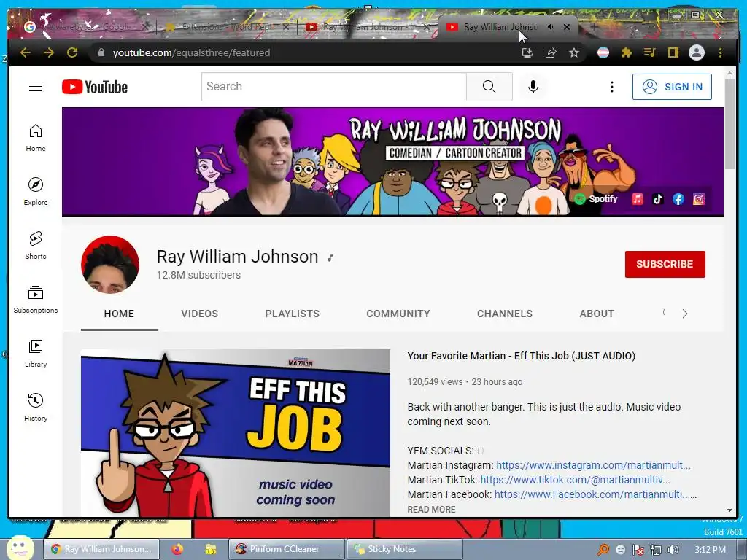Image resolution: width=747 pixels, height=560 pixels.
Task: Open the Piriform CCleaner taskbar item
Action: coord(286,549)
